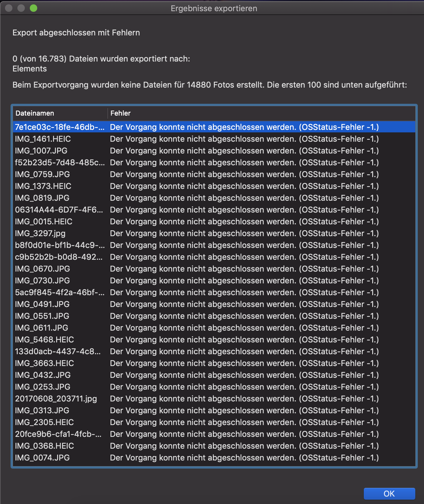Select the 06314A44-6D7F-4F6 file entry

[59, 210]
